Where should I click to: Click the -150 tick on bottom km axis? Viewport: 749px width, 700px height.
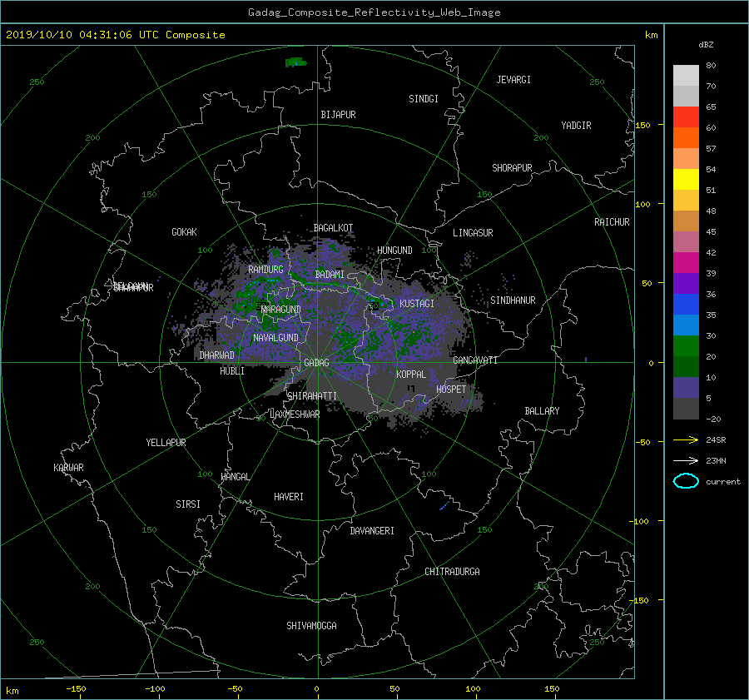pos(76,689)
